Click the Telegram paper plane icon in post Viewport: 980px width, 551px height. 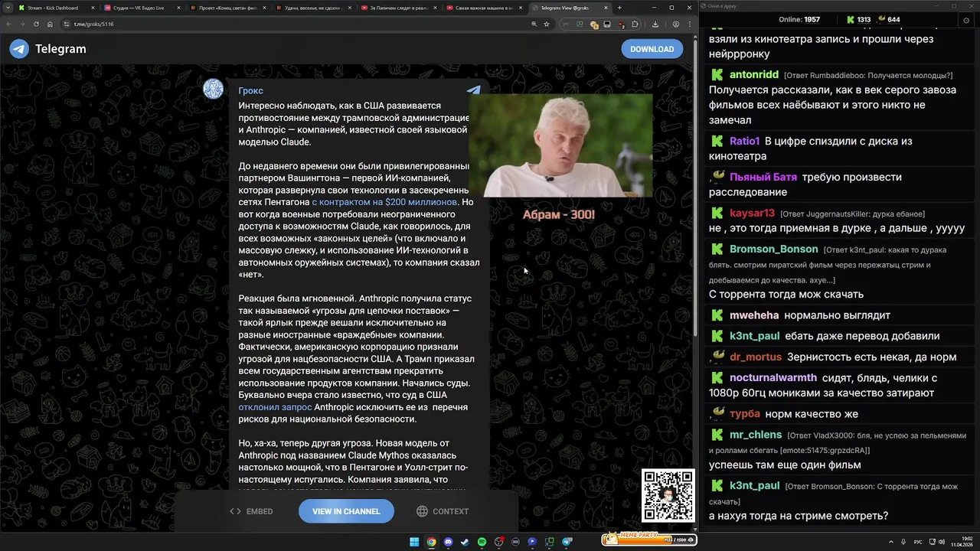474,90
